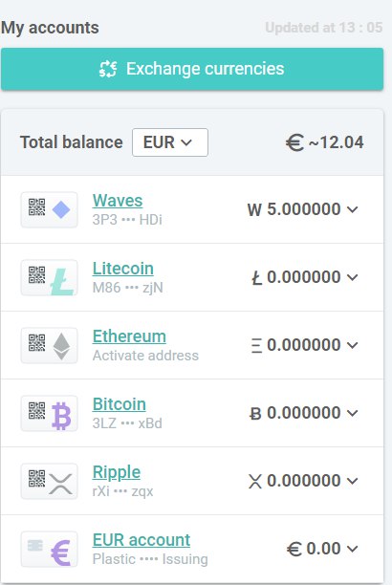Screen dimensions: 392x585
Task: Open the Ripple QR code icon
Action: [x=37, y=479]
